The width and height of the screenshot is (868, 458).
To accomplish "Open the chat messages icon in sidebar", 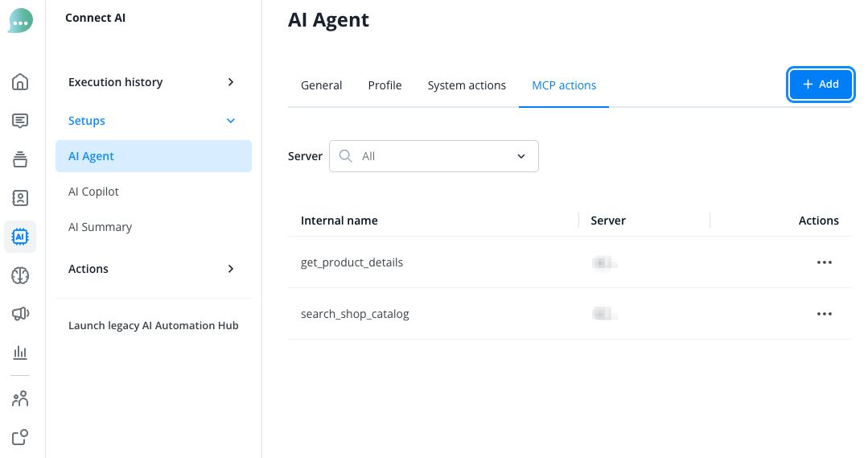I will 20,121.
